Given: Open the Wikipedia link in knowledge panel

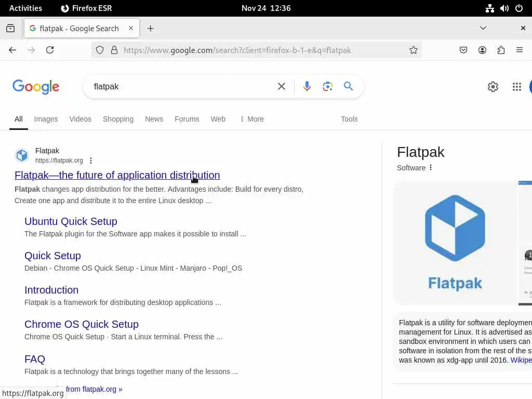Looking at the screenshot, I should tap(521, 360).
